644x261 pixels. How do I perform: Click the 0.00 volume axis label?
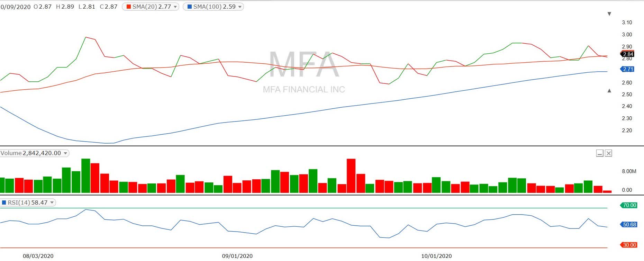pos(627,190)
